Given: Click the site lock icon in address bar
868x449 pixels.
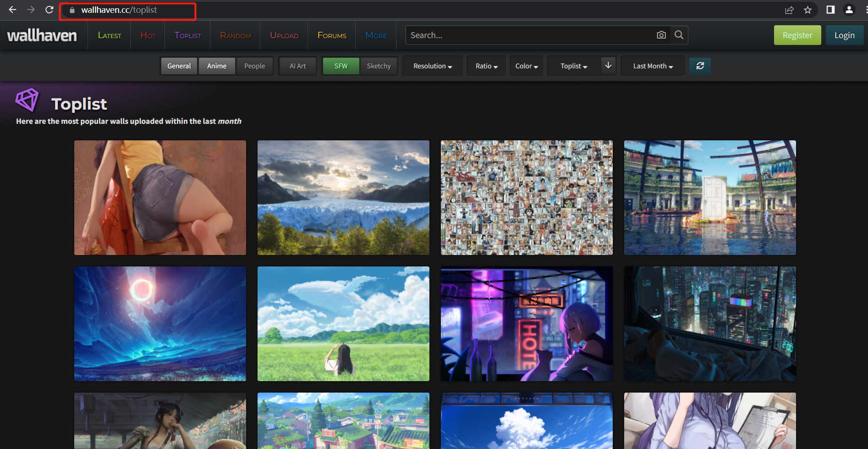Looking at the screenshot, I should tap(72, 10).
